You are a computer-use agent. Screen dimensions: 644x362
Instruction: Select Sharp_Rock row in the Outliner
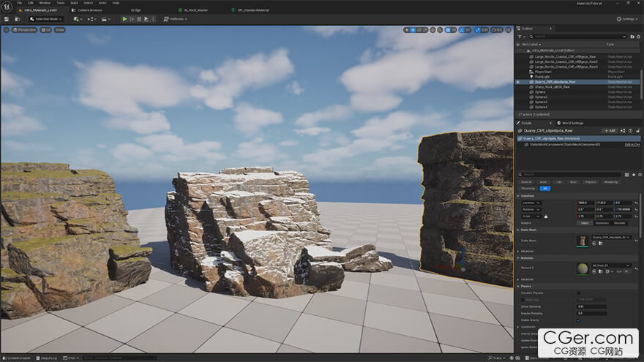tap(578, 86)
